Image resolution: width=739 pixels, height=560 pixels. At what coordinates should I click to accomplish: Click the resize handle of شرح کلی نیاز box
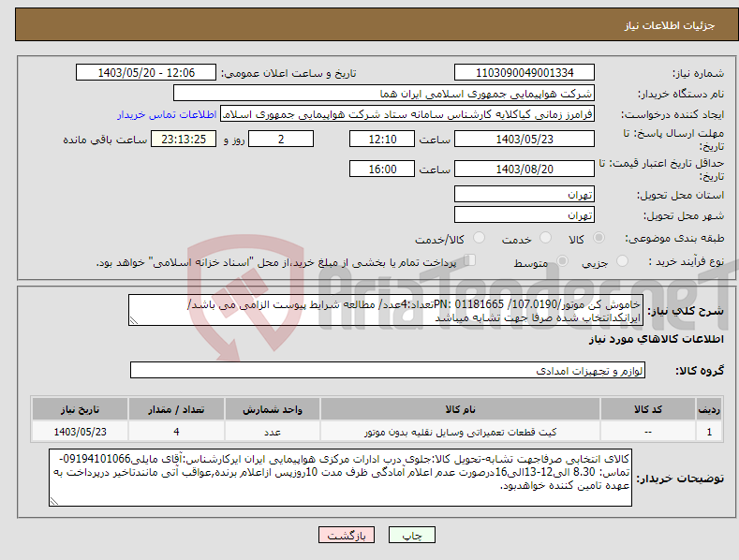(134, 321)
